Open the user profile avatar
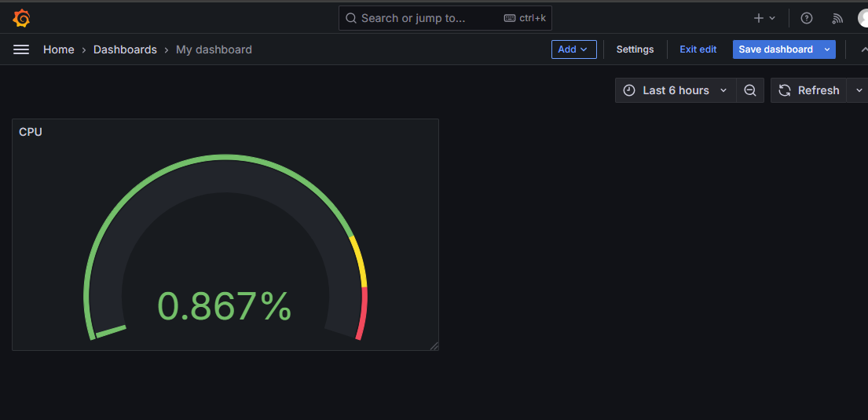The image size is (868, 420). point(863,18)
